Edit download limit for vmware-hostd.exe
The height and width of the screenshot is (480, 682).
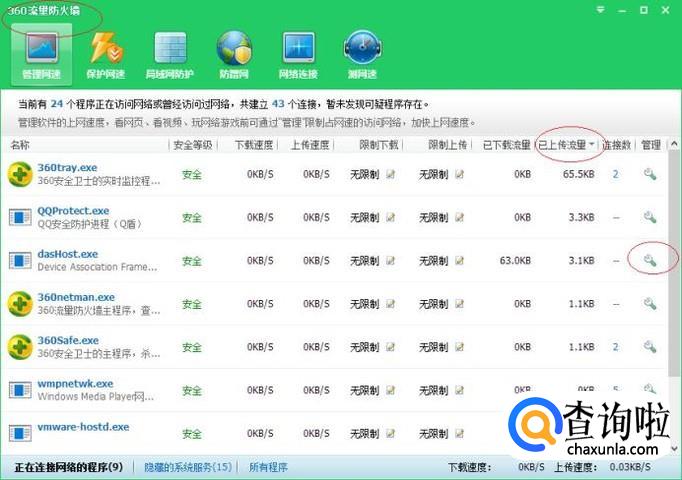pyautogui.click(x=391, y=433)
